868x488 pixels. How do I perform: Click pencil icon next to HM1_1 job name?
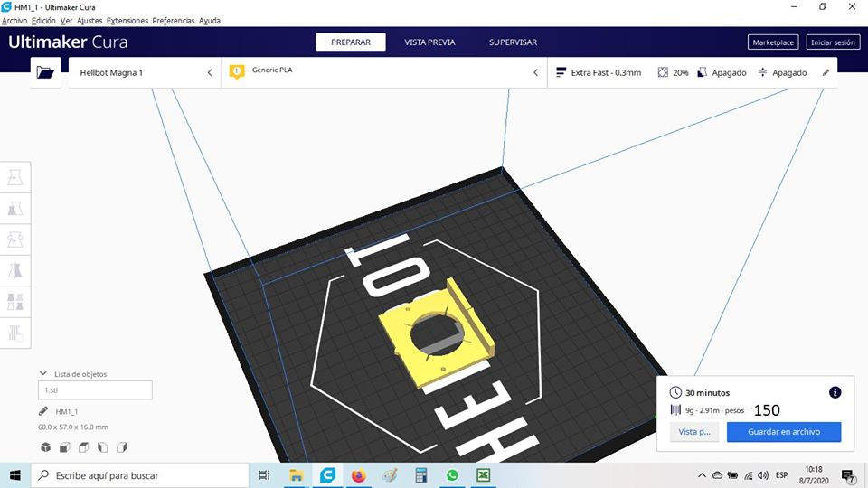(43, 411)
